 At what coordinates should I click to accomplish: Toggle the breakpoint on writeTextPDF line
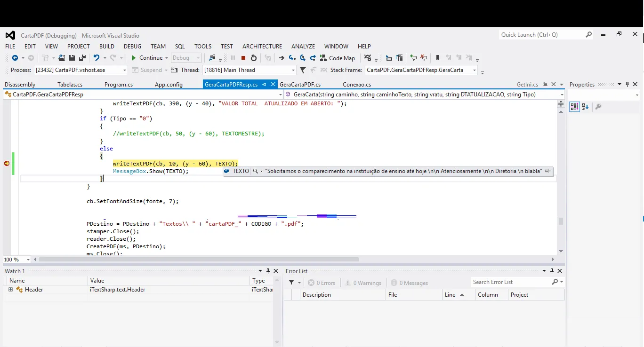click(x=7, y=164)
